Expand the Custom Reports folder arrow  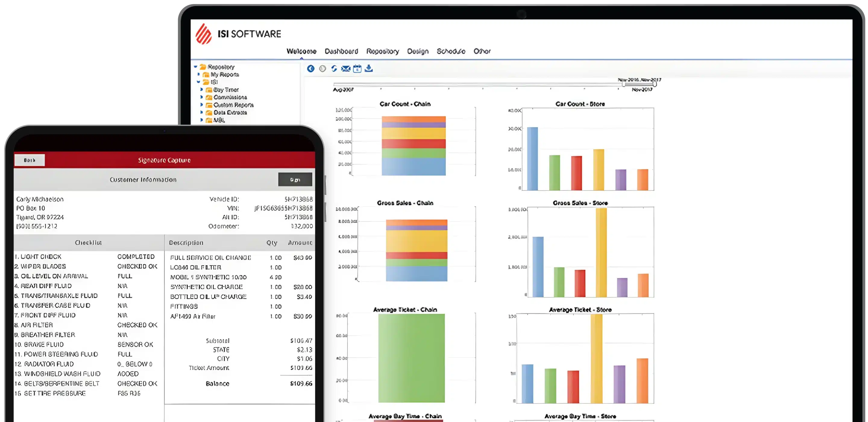(202, 105)
